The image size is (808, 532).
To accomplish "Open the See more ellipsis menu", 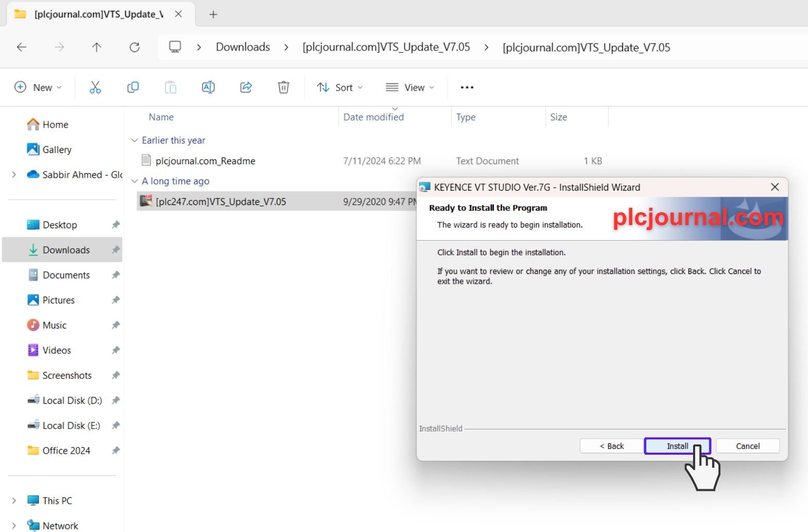I will pos(467,88).
